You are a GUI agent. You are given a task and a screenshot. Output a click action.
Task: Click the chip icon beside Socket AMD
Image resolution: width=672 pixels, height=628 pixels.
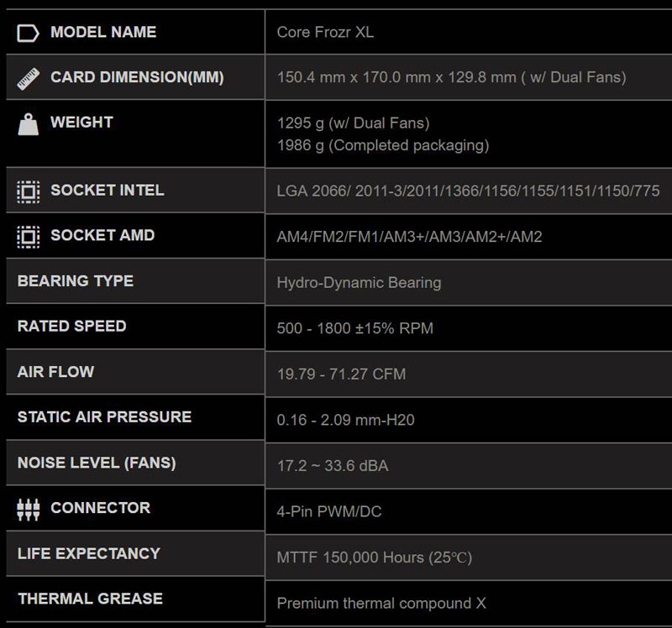pos(29,237)
